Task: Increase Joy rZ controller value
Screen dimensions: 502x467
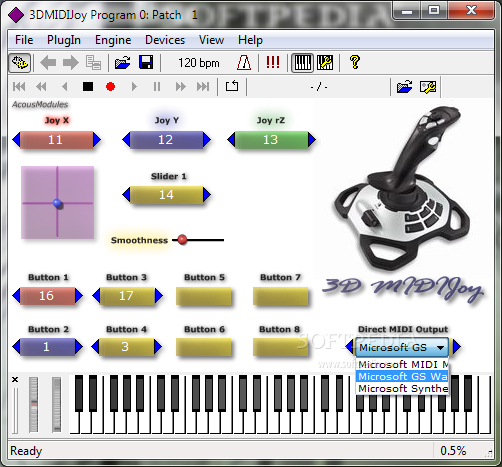Action: 312,139
